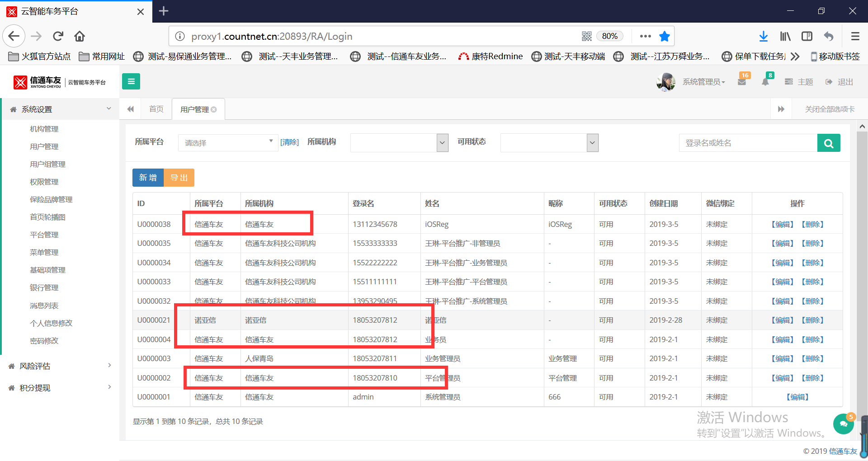The image size is (868, 461).
Task: Close the 用户管理 tab with its x icon
Action: point(214,109)
